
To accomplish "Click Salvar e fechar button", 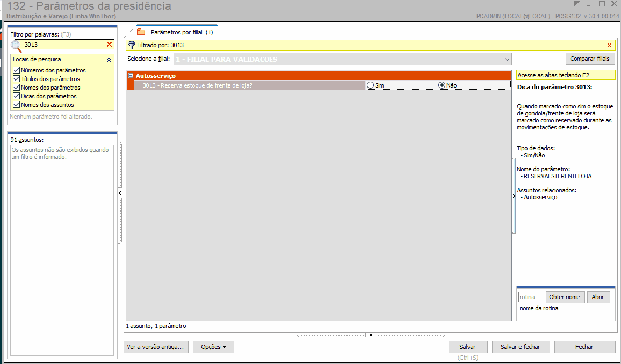I will (x=520, y=347).
